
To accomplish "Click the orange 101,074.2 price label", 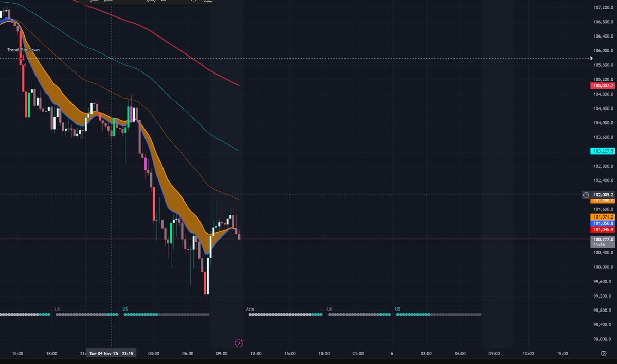I will (x=602, y=217).
